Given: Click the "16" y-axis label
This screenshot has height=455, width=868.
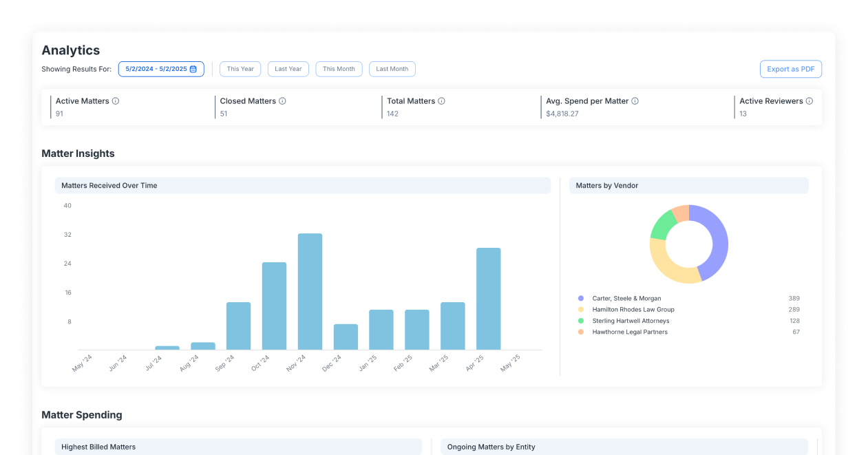Looking at the screenshot, I should pos(68,293).
